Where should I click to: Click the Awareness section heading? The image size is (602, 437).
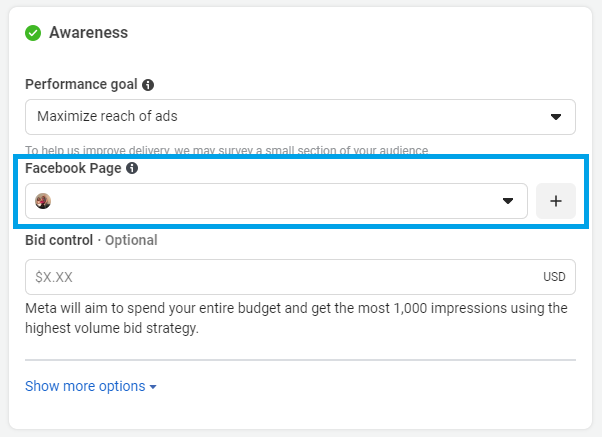(x=88, y=33)
